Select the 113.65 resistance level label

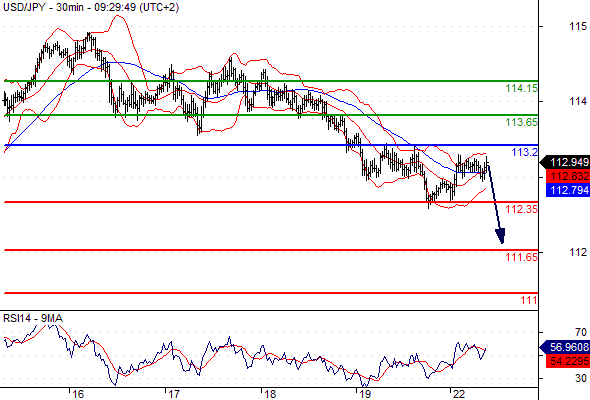(x=522, y=122)
